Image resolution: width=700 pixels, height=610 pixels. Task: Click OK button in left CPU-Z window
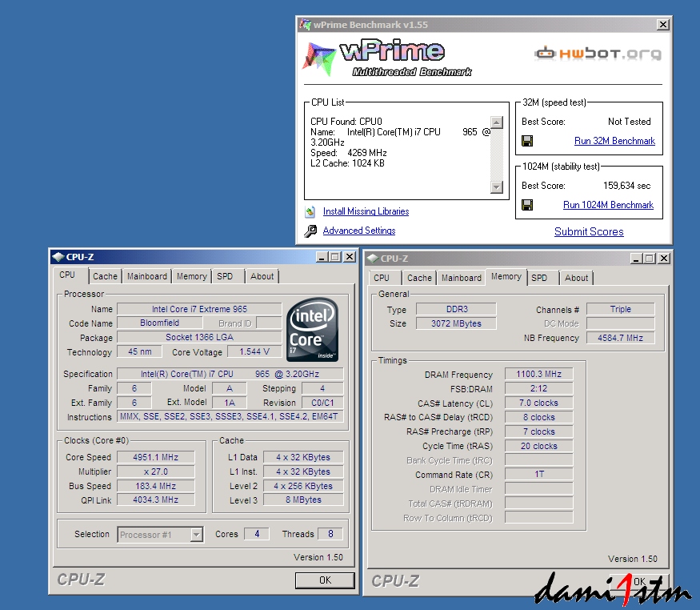coord(325,580)
